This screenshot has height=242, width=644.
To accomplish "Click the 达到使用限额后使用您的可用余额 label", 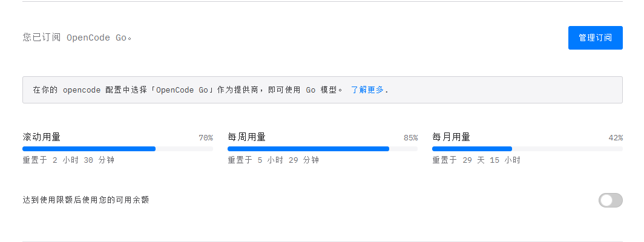I will (85, 200).
